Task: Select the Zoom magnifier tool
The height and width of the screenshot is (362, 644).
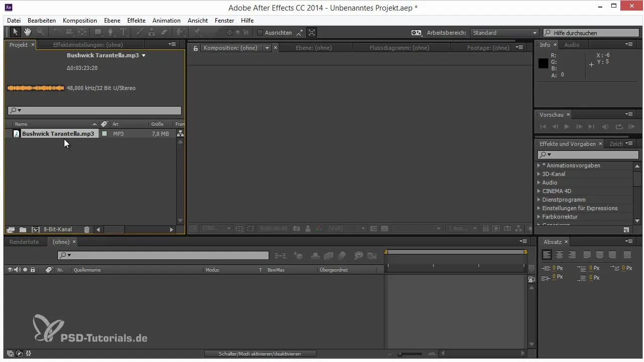Action: (x=40, y=32)
